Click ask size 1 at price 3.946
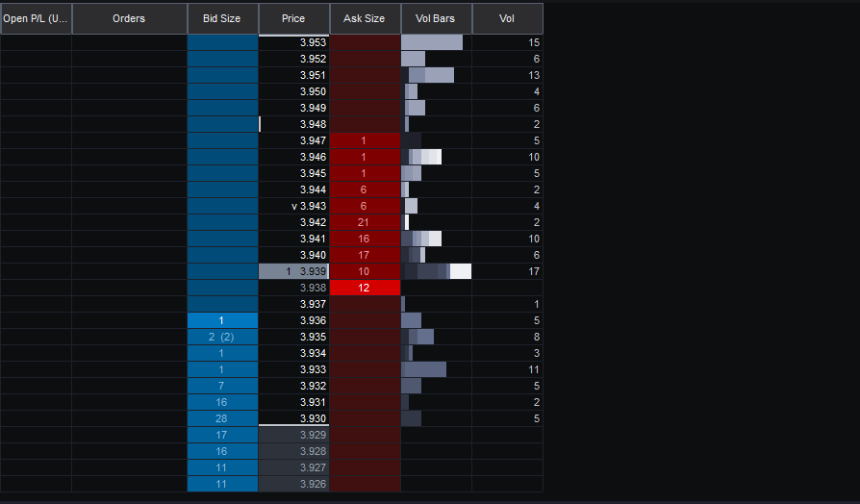The width and height of the screenshot is (860, 504). (366, 157)
